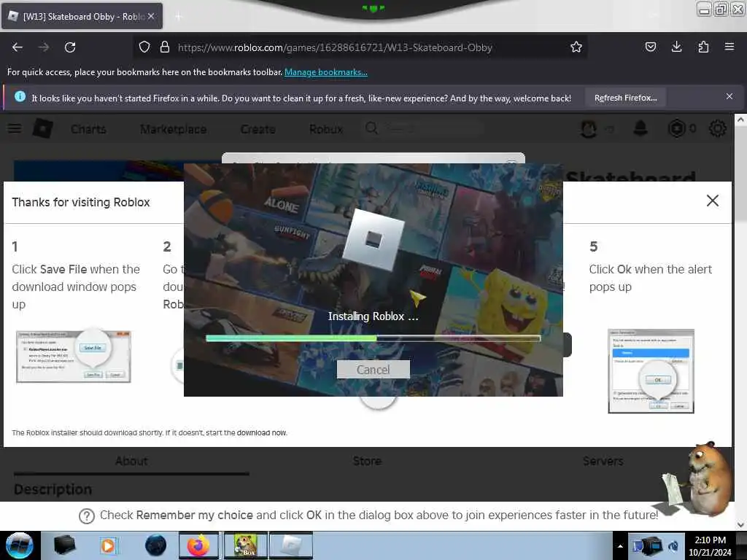747x560 pixels.
Task: Open the Windows Start menu
Action: click(20, 545)
